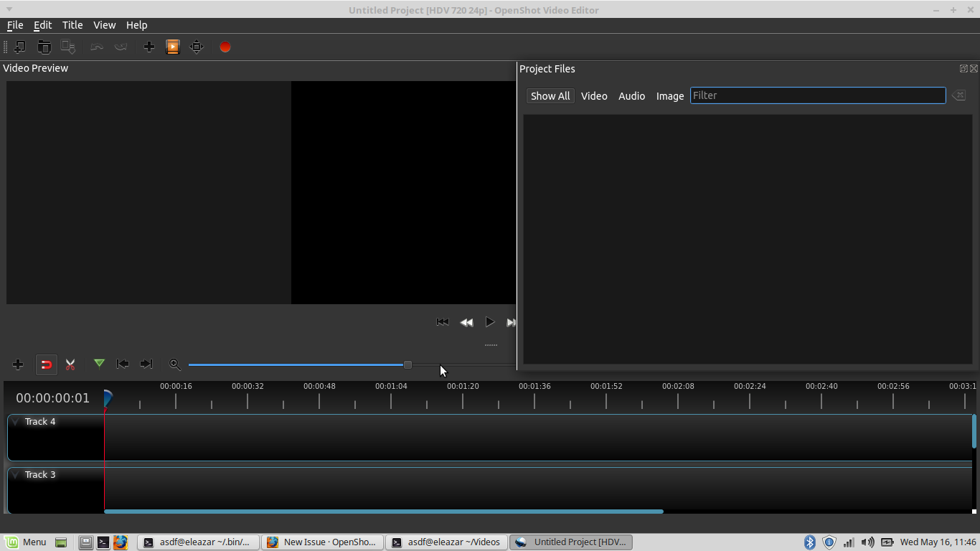The width and height of the screenshot is (980, 551).
Task: Add a marker with the green triangle icon
Action: pyautogui.click(x=99, y=364)
